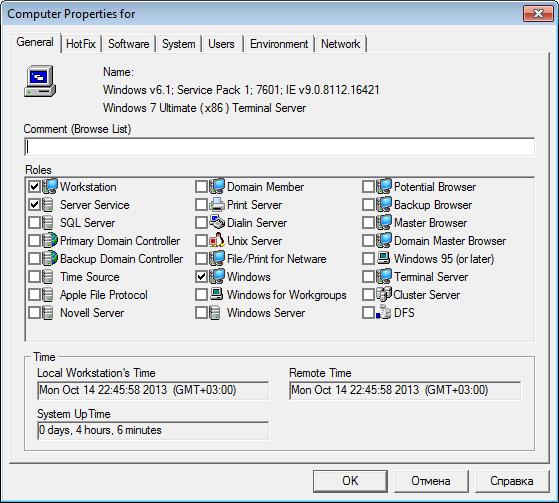Click the Domain Member monitor icon
The image size is (559, 503).
(217, 186)
